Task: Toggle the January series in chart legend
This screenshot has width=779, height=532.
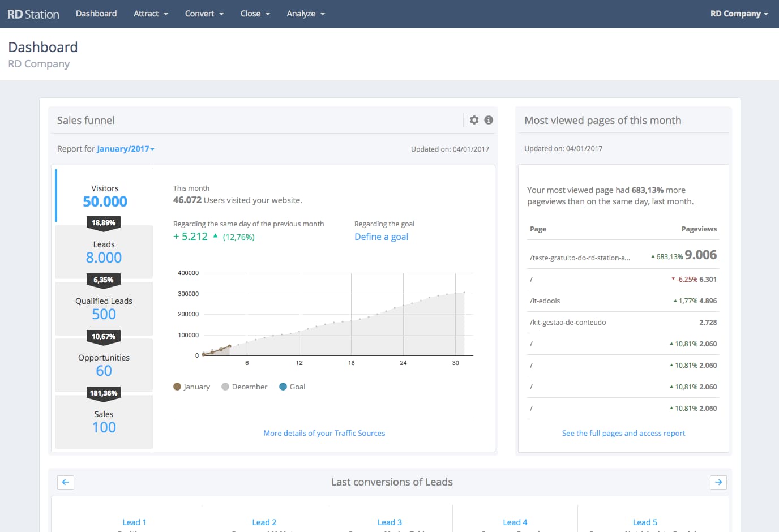Action: pyautogui.click(x=191, y=387)
